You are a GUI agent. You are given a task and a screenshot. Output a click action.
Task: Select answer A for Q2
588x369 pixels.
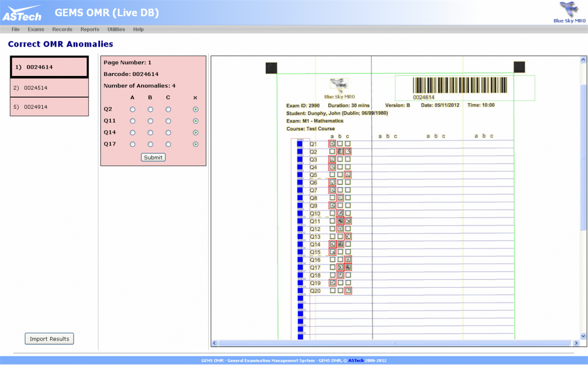pos(132,109)
